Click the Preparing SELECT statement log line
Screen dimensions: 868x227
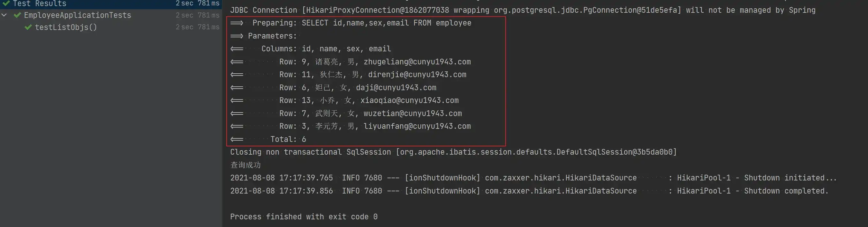[351, 23]
